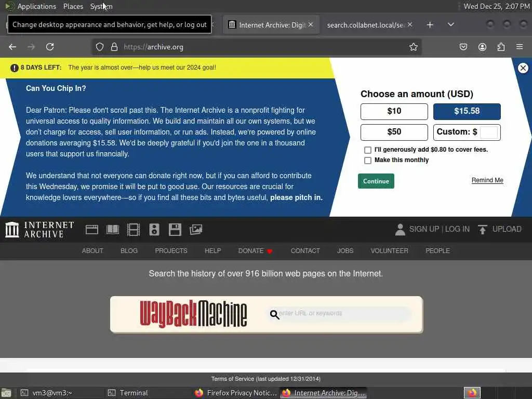Viewport: 532px width, 399px height.
Task: Select the $50 donation amount
Action: (394, 132)
